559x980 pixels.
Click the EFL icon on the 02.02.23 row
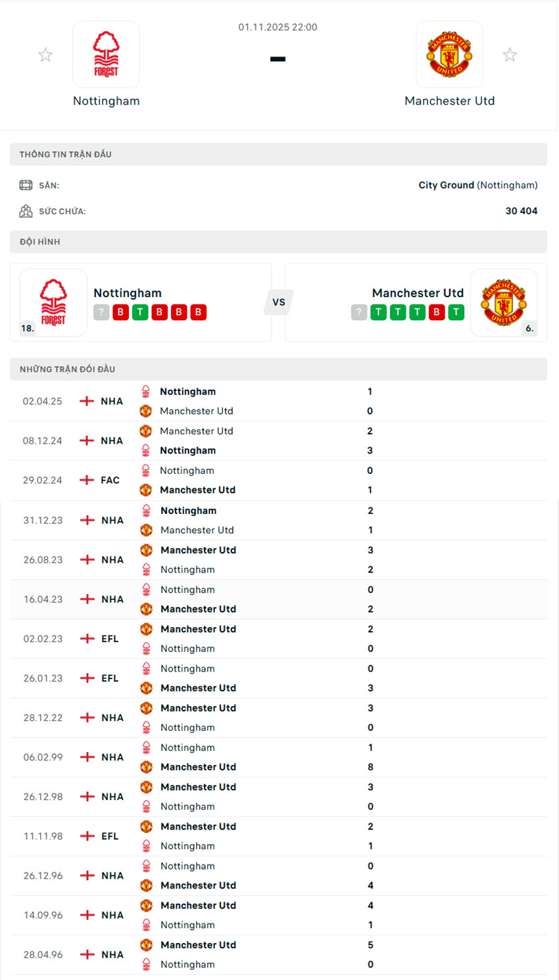(86, 638)
